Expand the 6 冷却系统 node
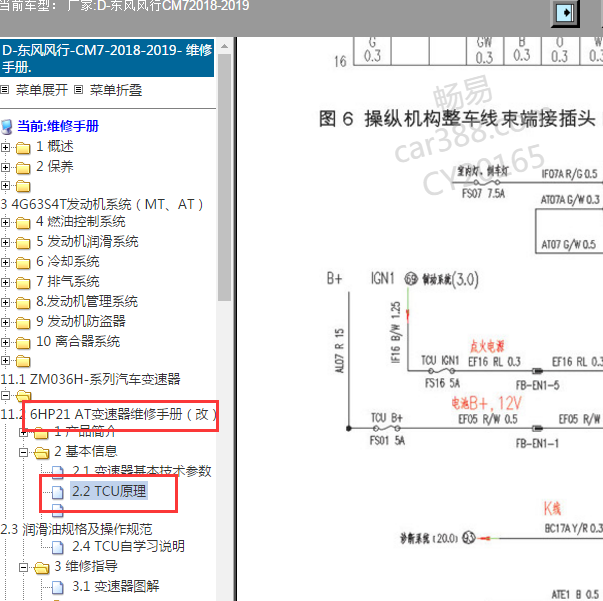603x601 pixels. pyautogui.click(x=5, y=262)
